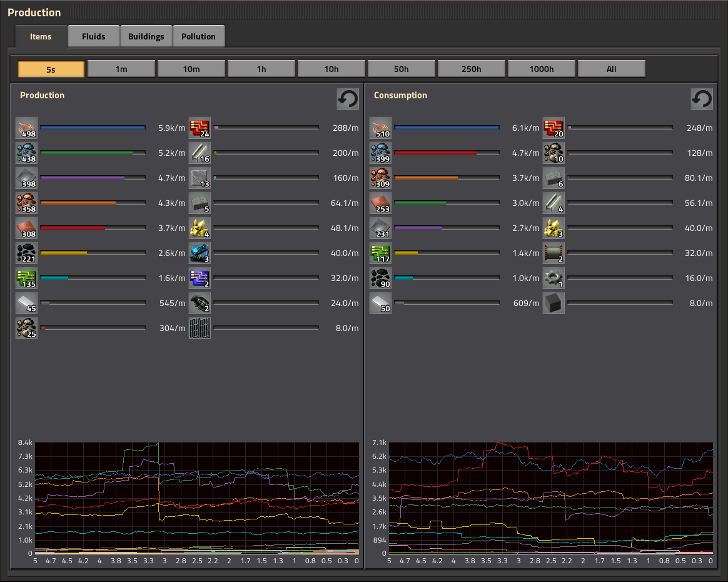The width and height of the screenshot is (728, 582).
Task: Select the solar panel production icon
Action: 200,328
